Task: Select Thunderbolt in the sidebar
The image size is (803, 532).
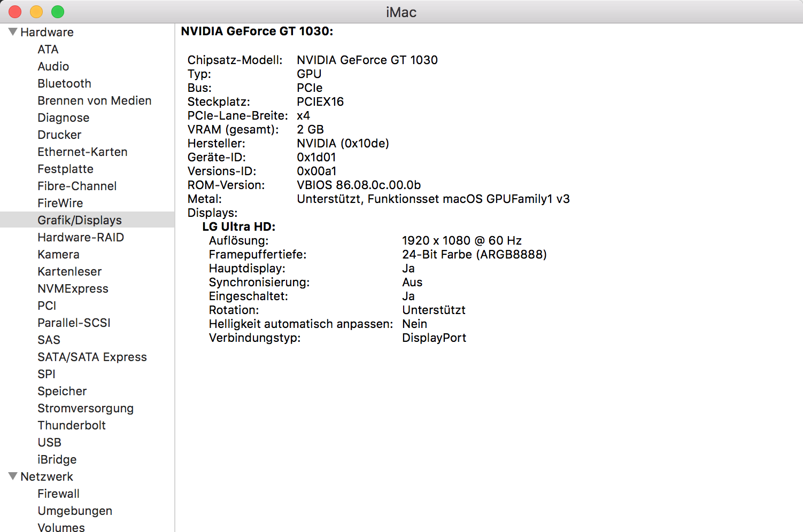Action: pyautogui.click(x=72, y=425)
